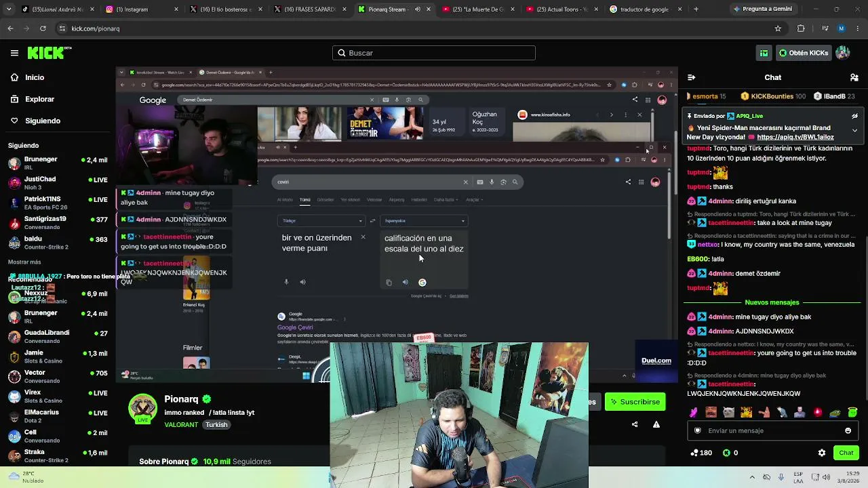Image resolution: width=868 pixels, height=488 pixels.
Task: Insert the pink lightning quick emote
Action: click(x=693, y=412)
